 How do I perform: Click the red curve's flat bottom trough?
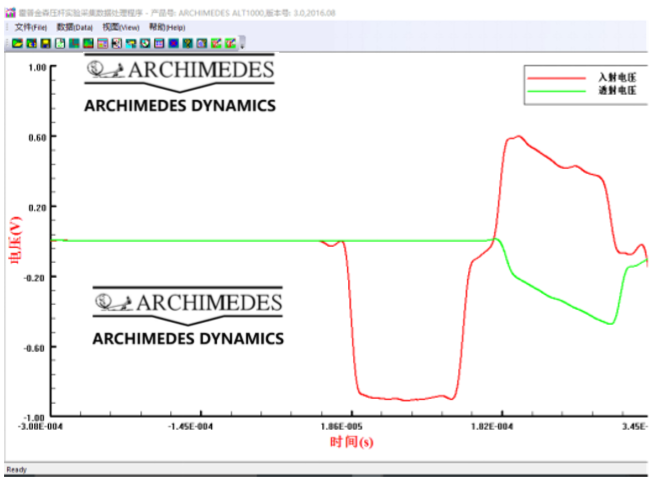pos(407,399)
